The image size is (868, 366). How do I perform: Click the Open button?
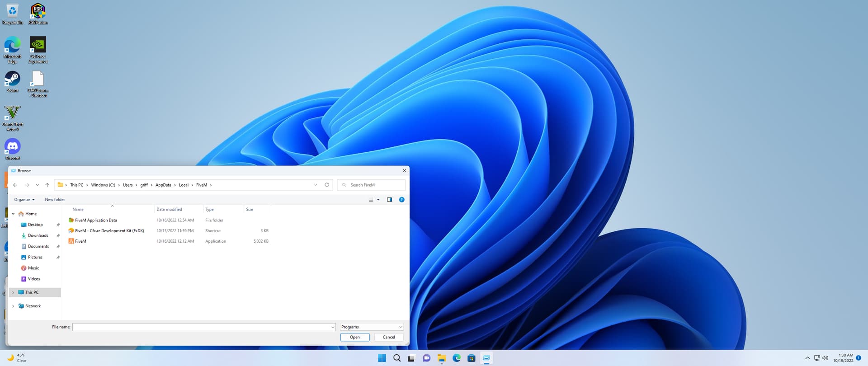tap(354, 338)
